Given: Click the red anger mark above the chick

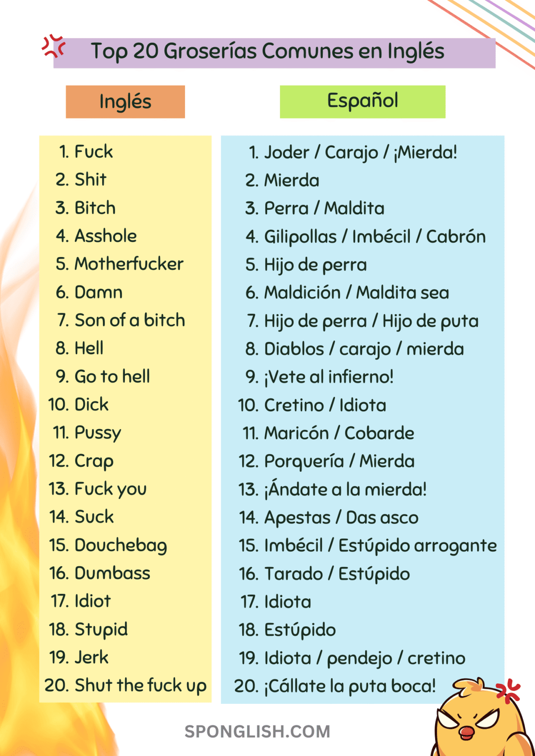Looking at the screenshot, I should [x=508, y=690].
